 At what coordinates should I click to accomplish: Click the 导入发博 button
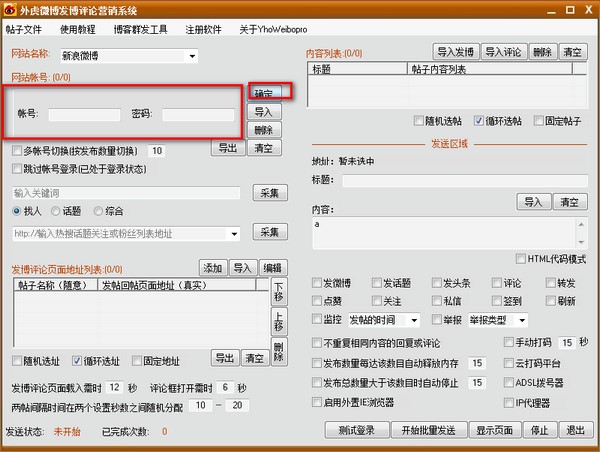(x=456, y=52)
